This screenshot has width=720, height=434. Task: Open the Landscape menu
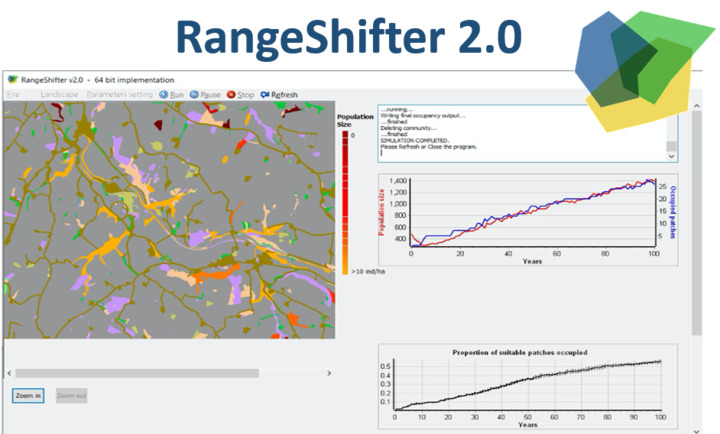point(59,95)
